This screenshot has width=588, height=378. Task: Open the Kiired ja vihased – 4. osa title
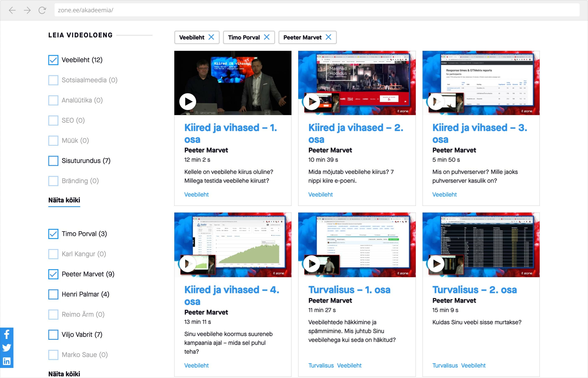232,296
